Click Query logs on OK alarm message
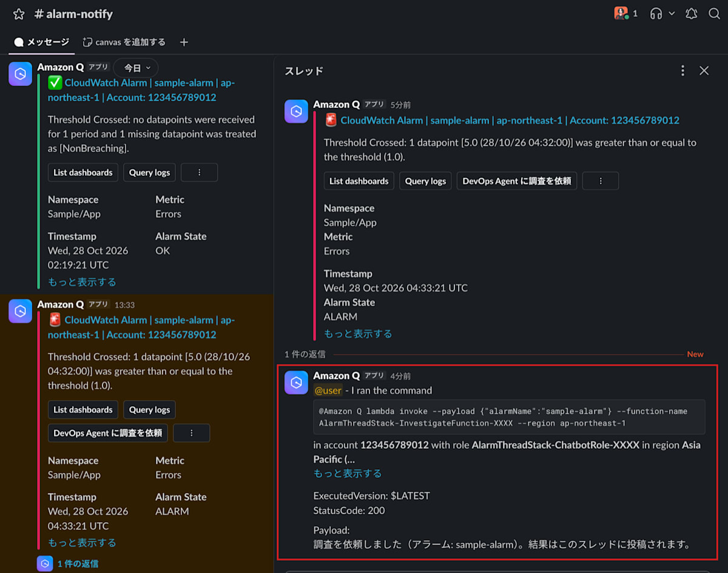Screen dimensions: 728x573 point(149,172)
